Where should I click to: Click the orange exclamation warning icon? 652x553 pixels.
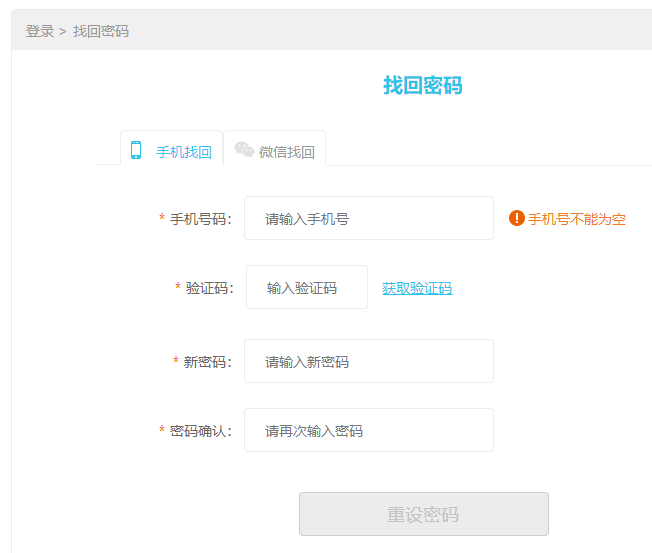(516, 218)
